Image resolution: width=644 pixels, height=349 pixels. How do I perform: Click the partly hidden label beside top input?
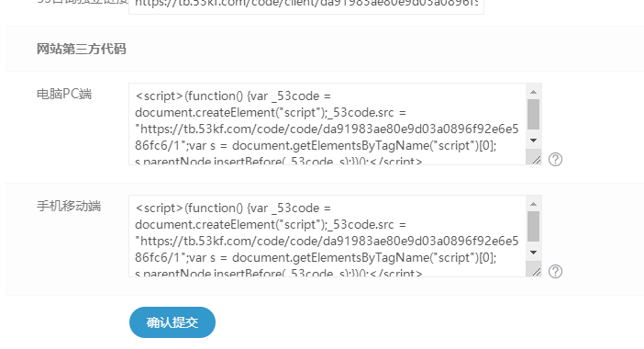point(83,2)
